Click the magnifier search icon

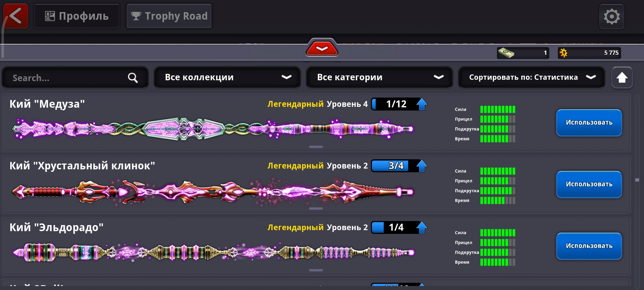coord(133,78)
